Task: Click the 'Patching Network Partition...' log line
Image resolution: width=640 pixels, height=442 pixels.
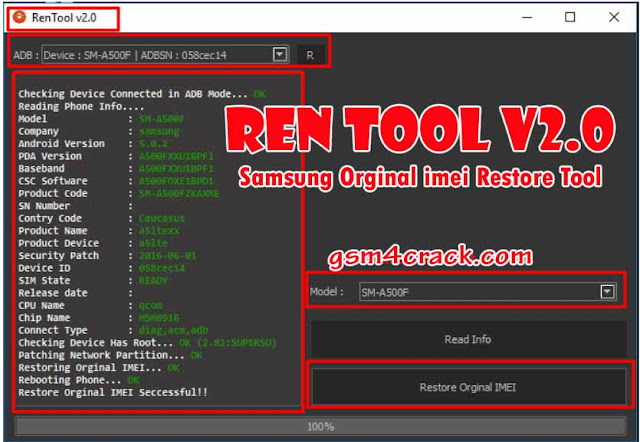Action: pos(110,355)
